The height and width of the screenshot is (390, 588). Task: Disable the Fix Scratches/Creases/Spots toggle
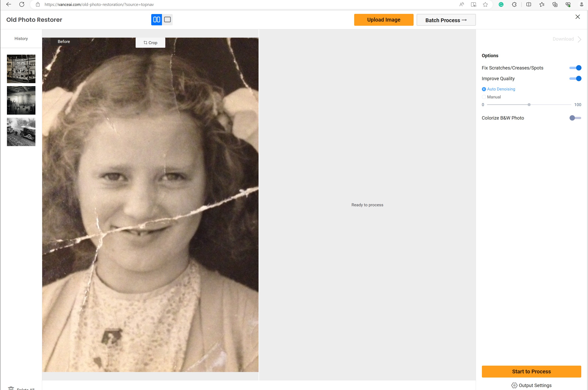(x=575, y=68)
